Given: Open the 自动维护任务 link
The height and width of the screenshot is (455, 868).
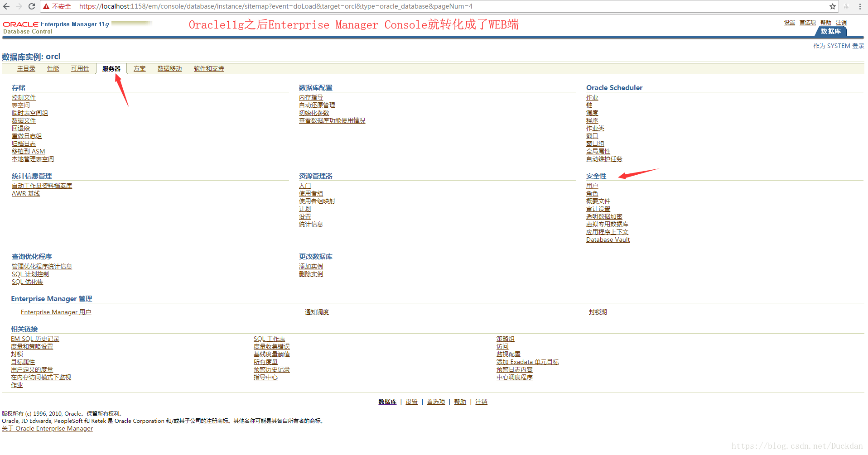Looking at the screenshot, I should [604, 159].
